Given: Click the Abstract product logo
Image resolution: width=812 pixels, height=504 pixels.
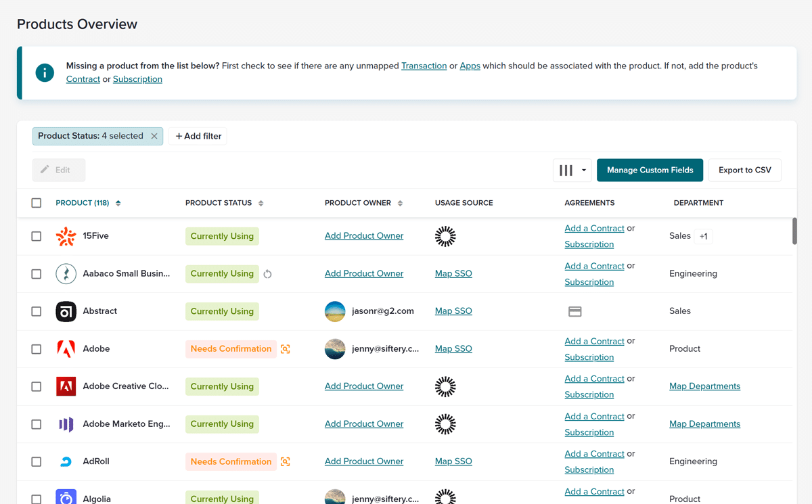Looking at the screenshot, I should tap(66, 311).
